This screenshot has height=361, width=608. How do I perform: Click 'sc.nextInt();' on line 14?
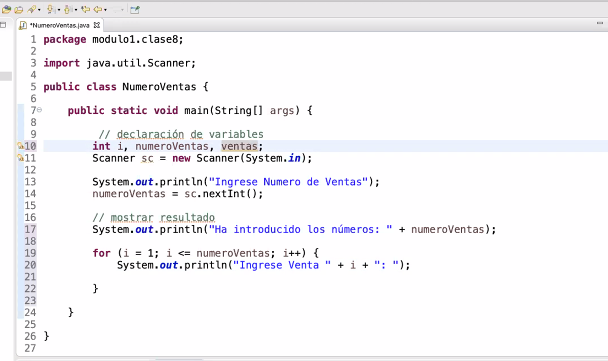coord(224,193)
